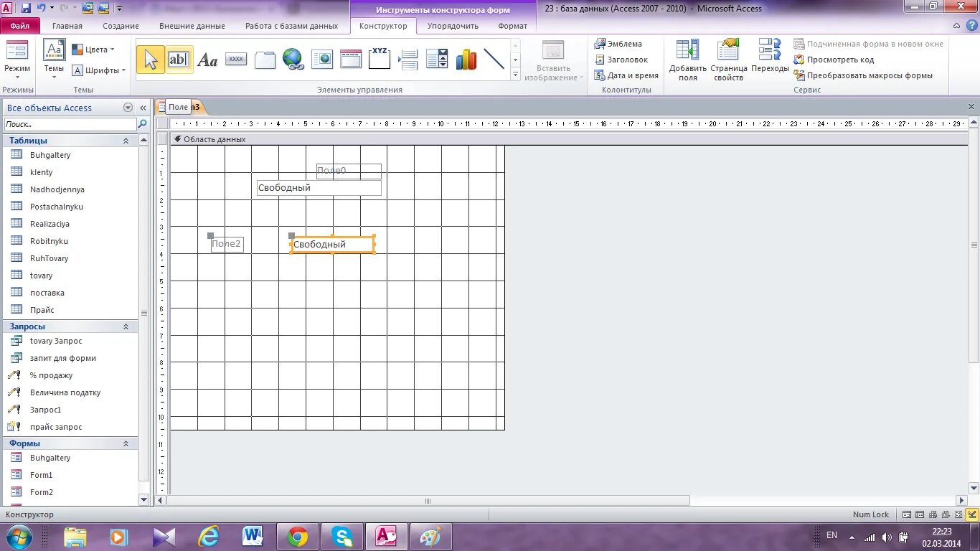Click the horizontal scrollbar thumb
Viewport: 980px width, 551px height.
click(428, 501)
